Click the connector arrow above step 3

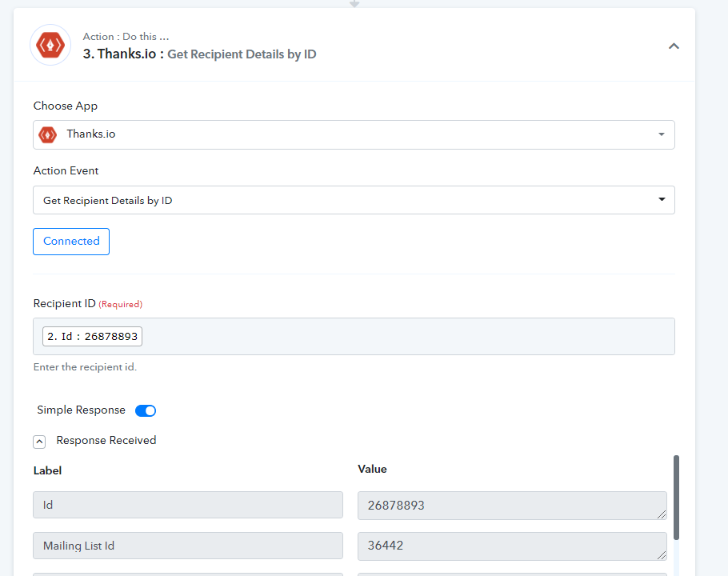tap(354, 4)
